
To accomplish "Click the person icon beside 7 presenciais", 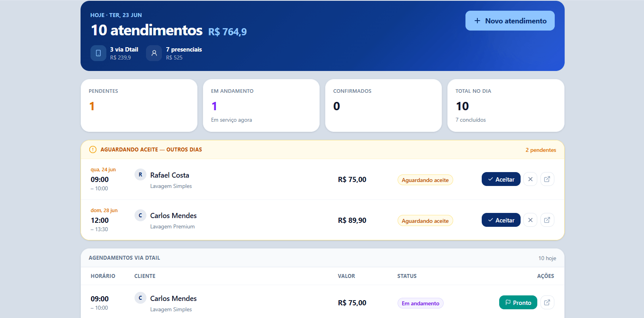I will (154, 53).
